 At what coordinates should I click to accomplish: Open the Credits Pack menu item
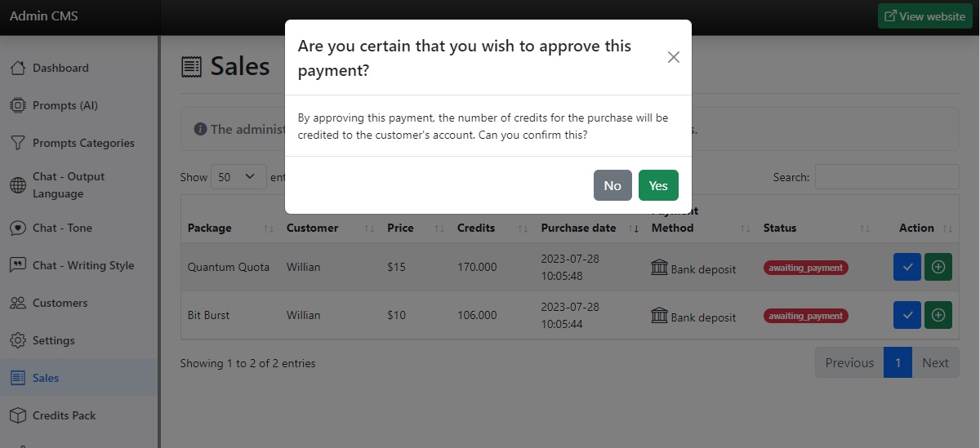point(64,415)
